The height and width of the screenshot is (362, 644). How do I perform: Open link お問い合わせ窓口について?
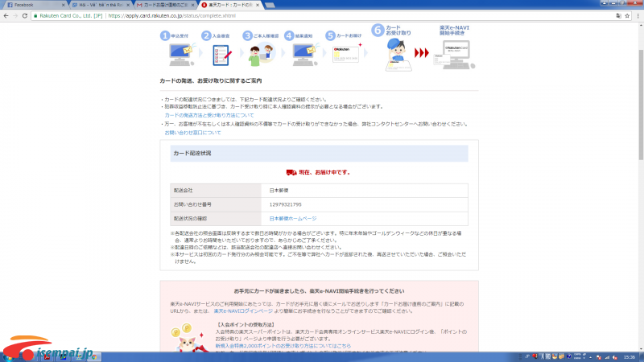pos(192,133)
